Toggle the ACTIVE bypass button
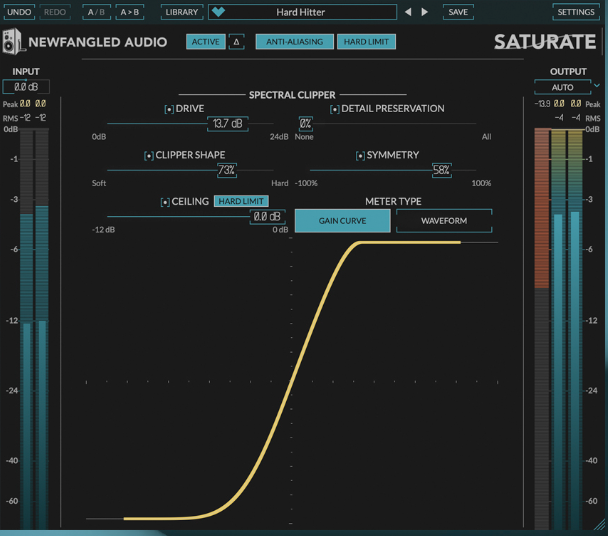This screenshot has height=536, width=608. click(206, 42)
